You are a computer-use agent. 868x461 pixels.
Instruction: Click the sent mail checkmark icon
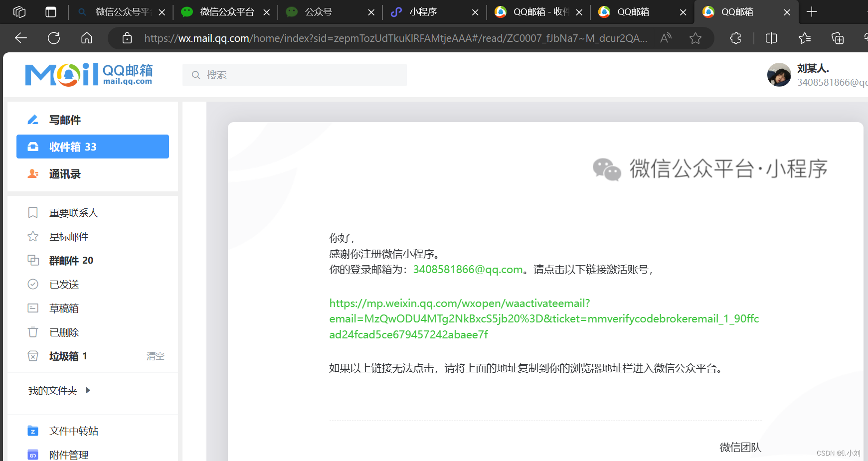coord(33,284)
